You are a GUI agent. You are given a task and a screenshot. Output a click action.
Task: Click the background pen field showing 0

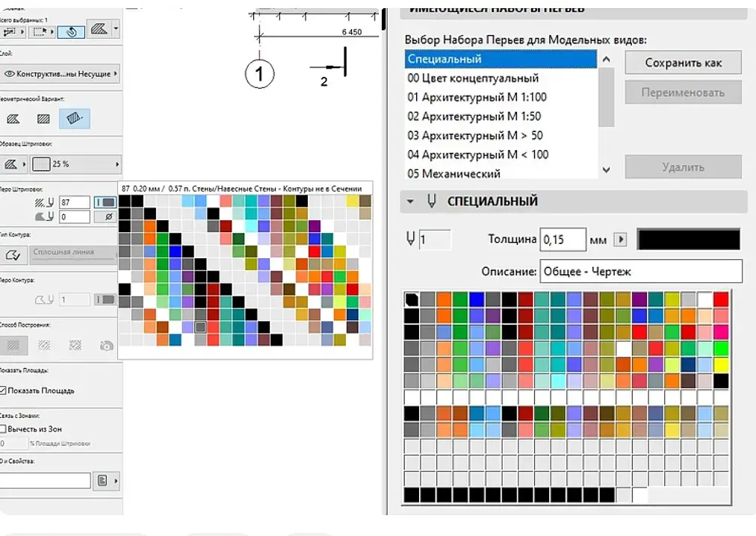click(x=74, y=217)
